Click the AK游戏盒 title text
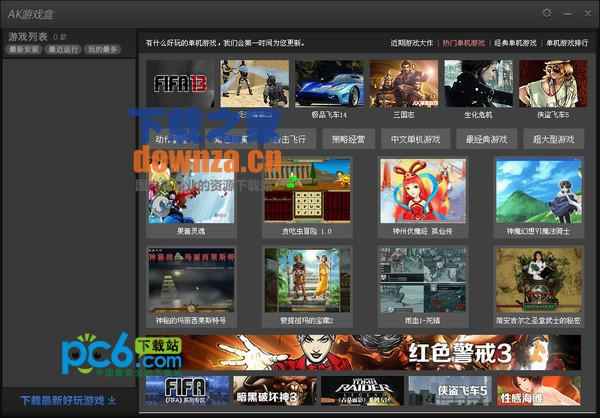 point(31,14)
